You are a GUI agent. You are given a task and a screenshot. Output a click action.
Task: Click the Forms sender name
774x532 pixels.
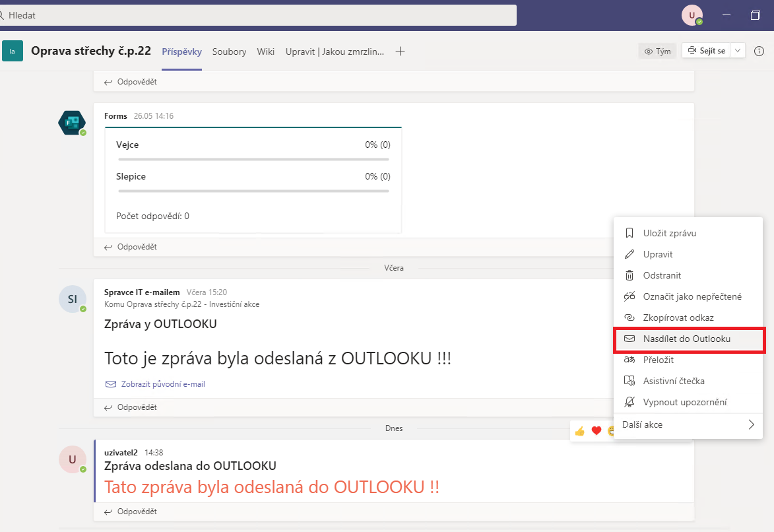click(x=115, y=116)
